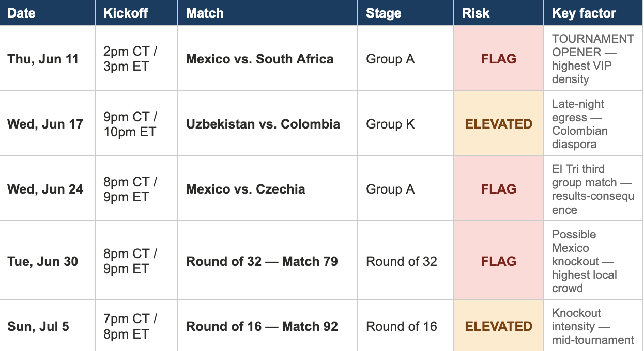
Task: Select the Uzbekistan vs. Colombia match cell
Action: [268, 124]
